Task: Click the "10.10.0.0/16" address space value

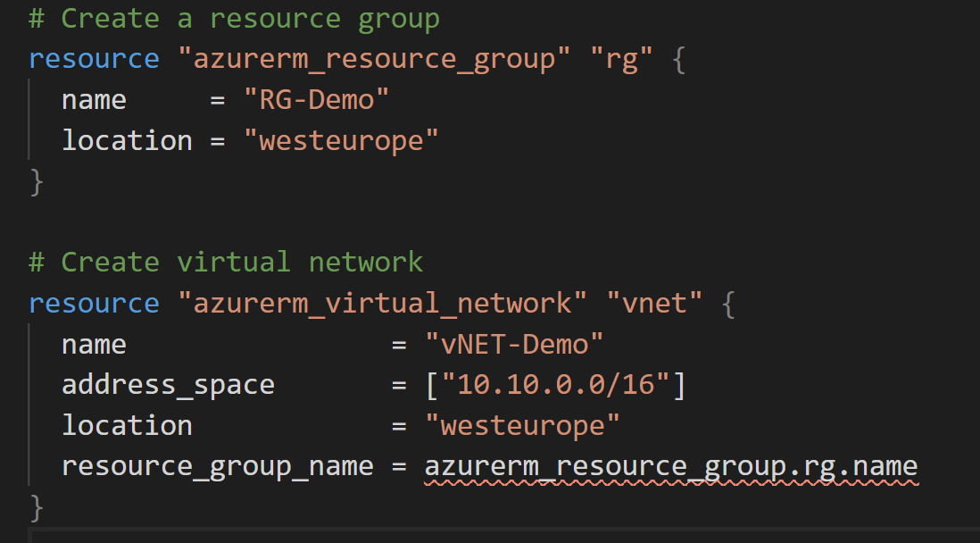Action: click(556, 384)
